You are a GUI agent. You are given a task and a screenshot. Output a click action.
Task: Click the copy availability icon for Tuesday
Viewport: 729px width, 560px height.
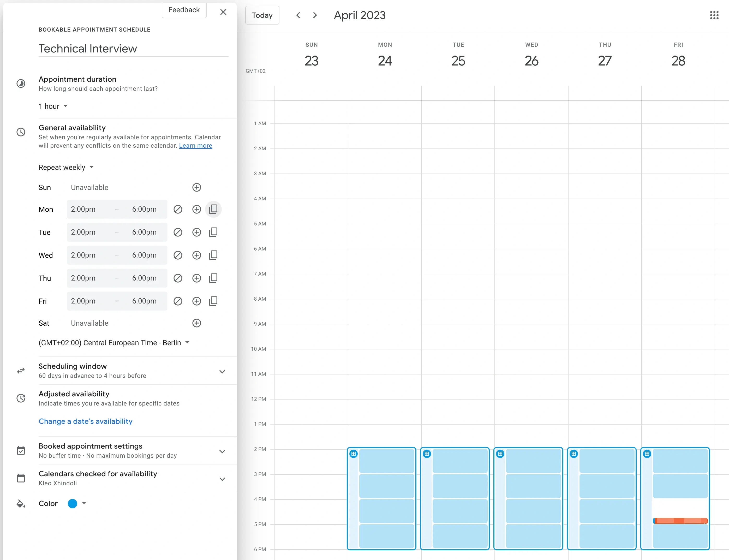pyautogui.click(x=214, y=232)
